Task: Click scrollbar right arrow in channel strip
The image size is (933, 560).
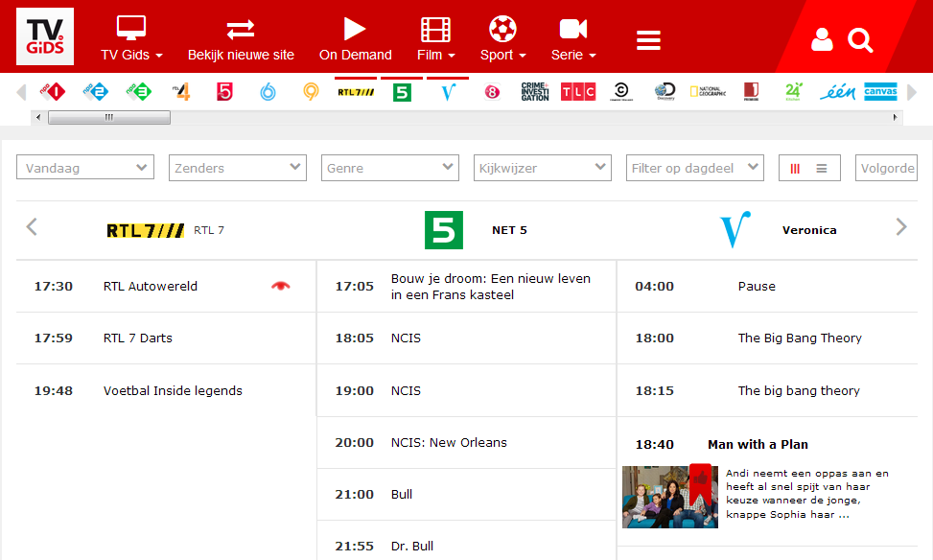Action: pos(895,117)
